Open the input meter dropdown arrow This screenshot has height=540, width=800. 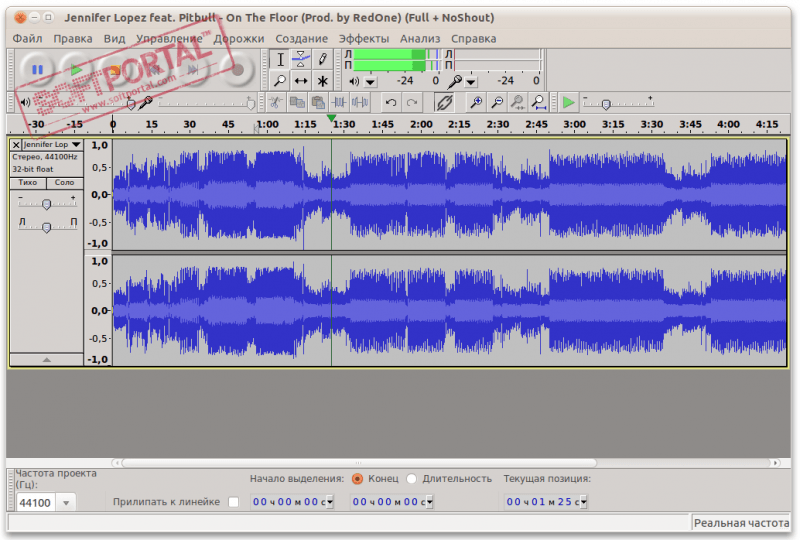click(471, 82)
